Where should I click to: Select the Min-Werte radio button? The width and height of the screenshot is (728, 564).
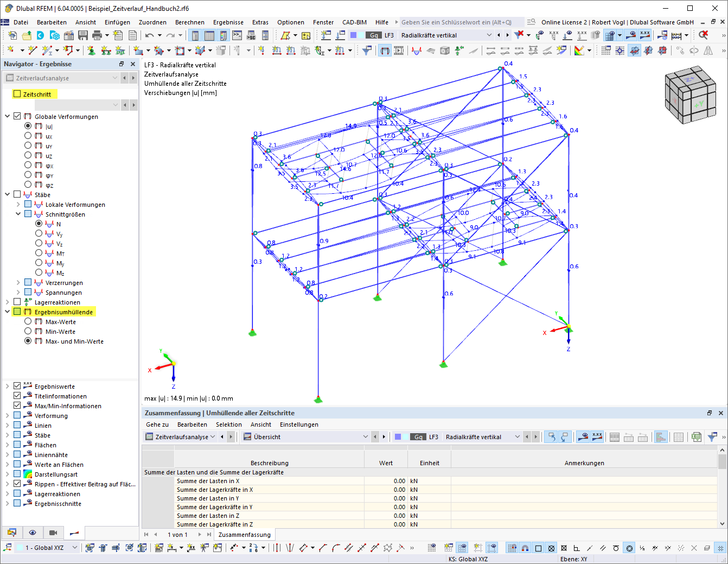(28, 331)
